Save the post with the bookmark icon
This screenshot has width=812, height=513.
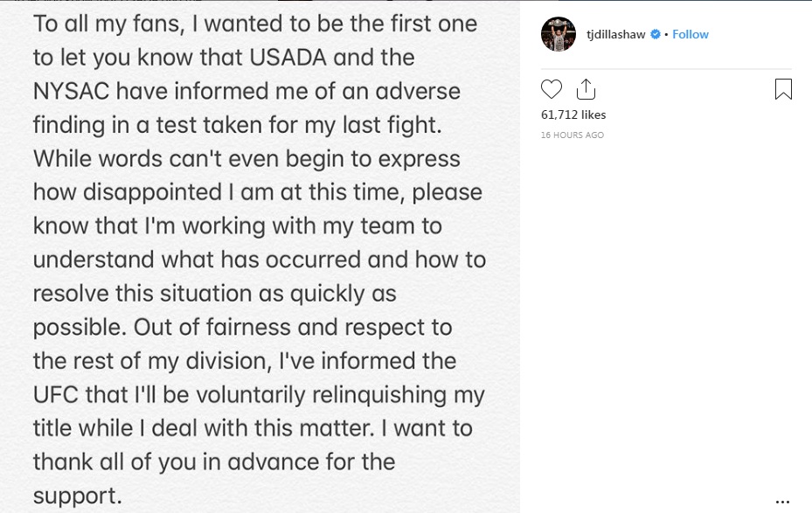click(x=783, y=89)
